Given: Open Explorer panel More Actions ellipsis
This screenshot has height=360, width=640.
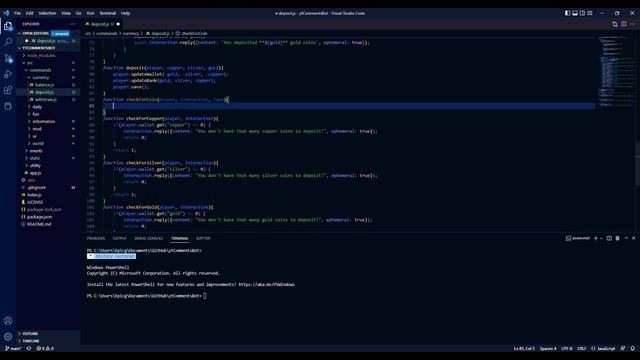Looking at the screenshot, I should (73, 24).
